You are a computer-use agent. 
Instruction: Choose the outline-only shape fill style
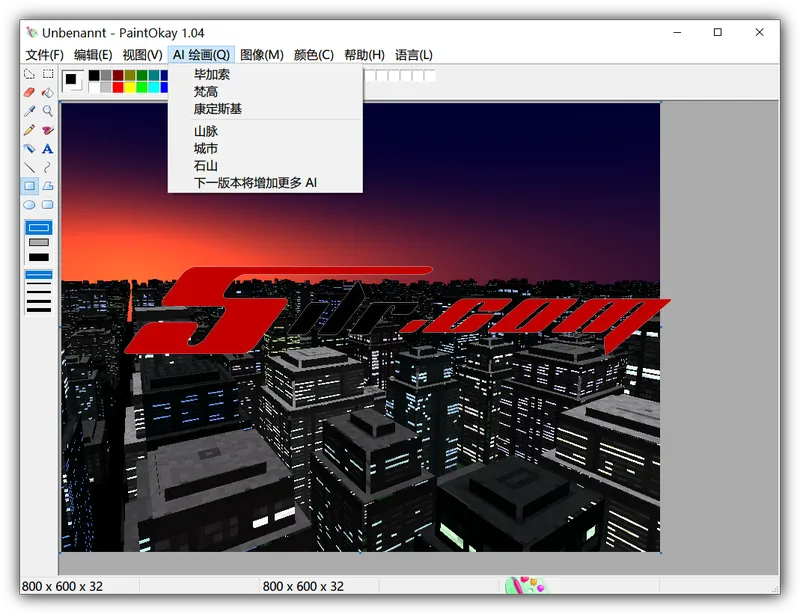(x=39, y=228)
